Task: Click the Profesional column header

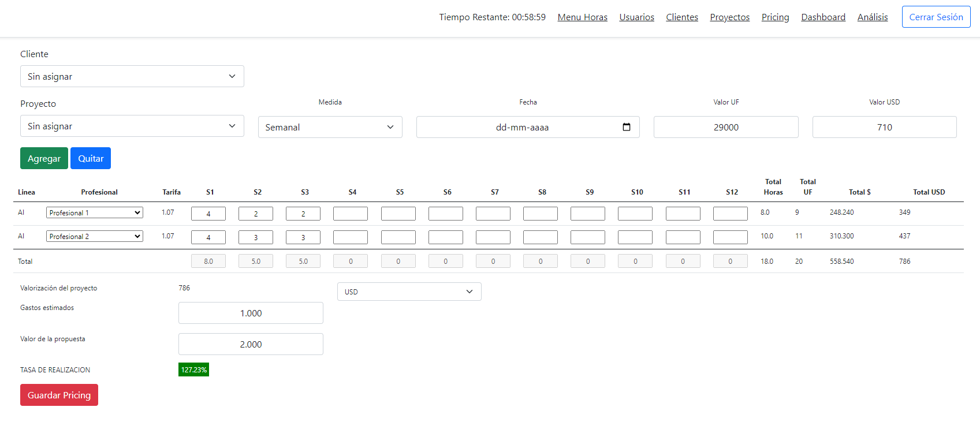Action: [99, 192]
